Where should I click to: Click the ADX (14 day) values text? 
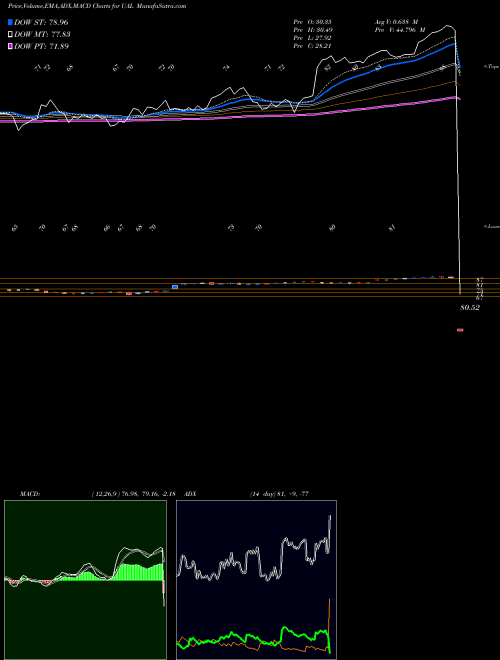coord(279,494)
